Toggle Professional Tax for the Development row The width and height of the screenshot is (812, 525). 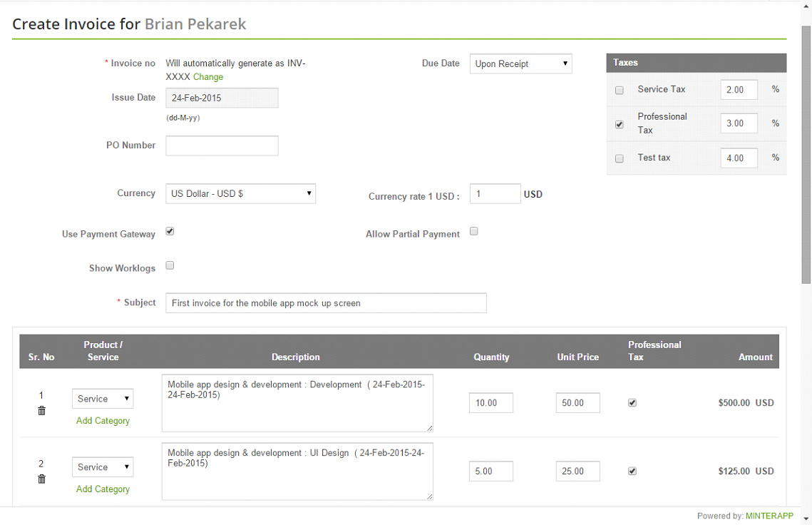pyautogui.click(x=632, y=403)
